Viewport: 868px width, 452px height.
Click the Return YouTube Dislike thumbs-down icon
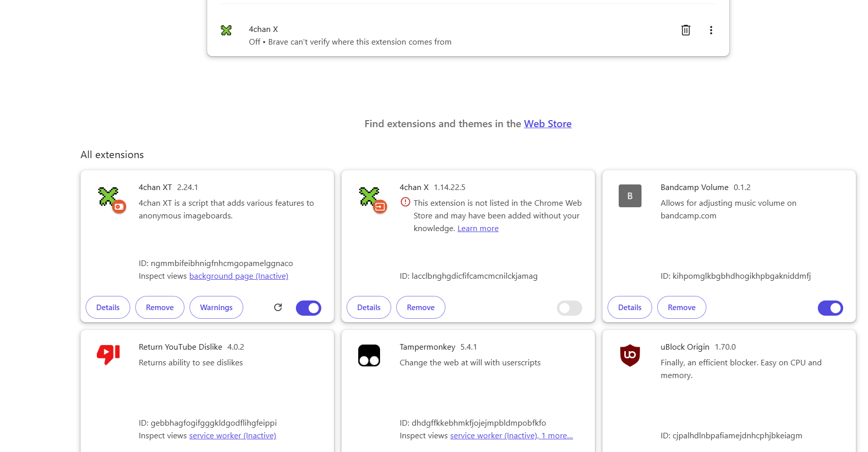click(x=108, y=355)
